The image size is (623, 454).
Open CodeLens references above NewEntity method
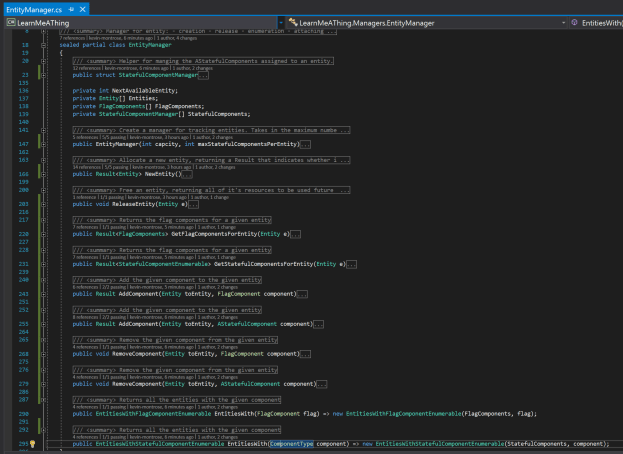coord(85,167)
